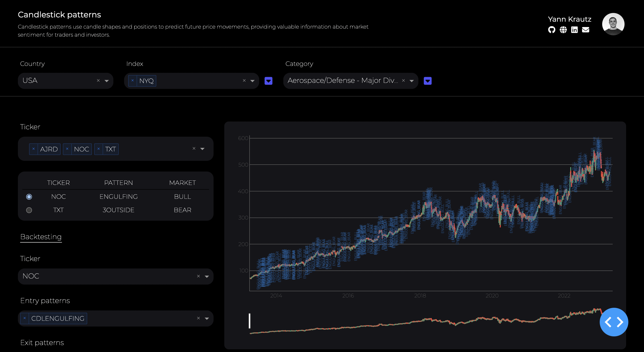
Task: Select the TXT 3OUTSIDE radio button
Action: [29, 210]
